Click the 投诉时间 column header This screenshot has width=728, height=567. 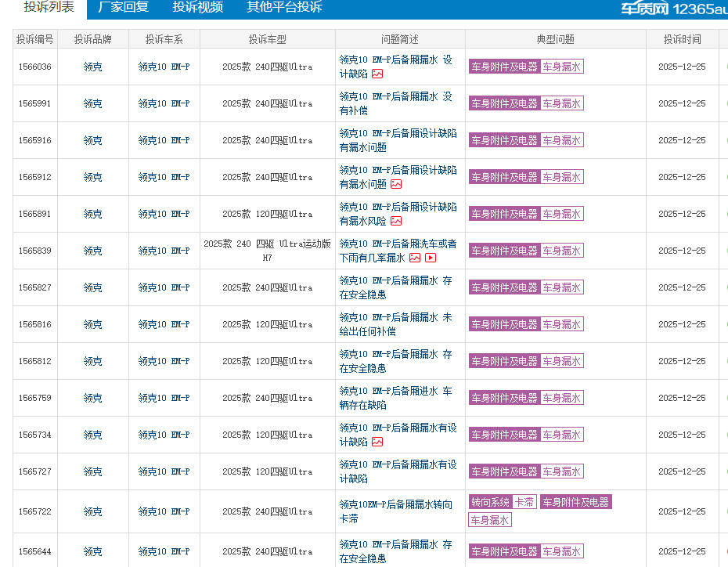coord(682,39)
